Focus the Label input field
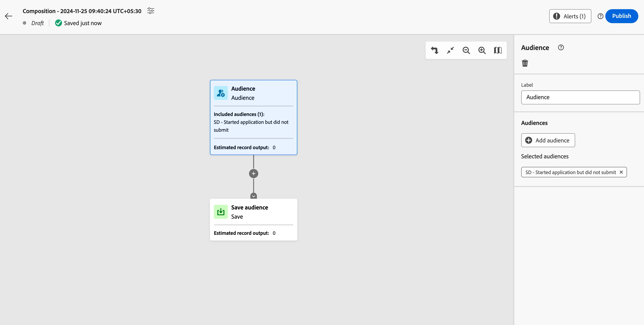 pyautogui.click(x=580, y=97)
